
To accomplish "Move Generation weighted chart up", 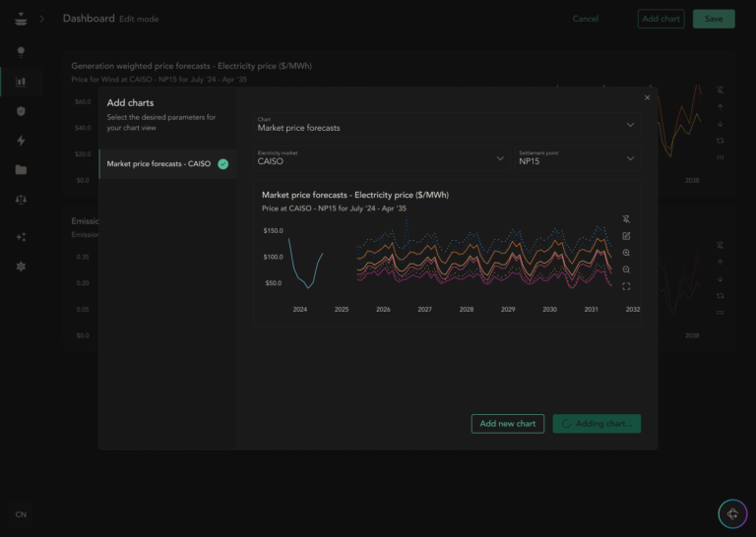I will click(721, 107).
